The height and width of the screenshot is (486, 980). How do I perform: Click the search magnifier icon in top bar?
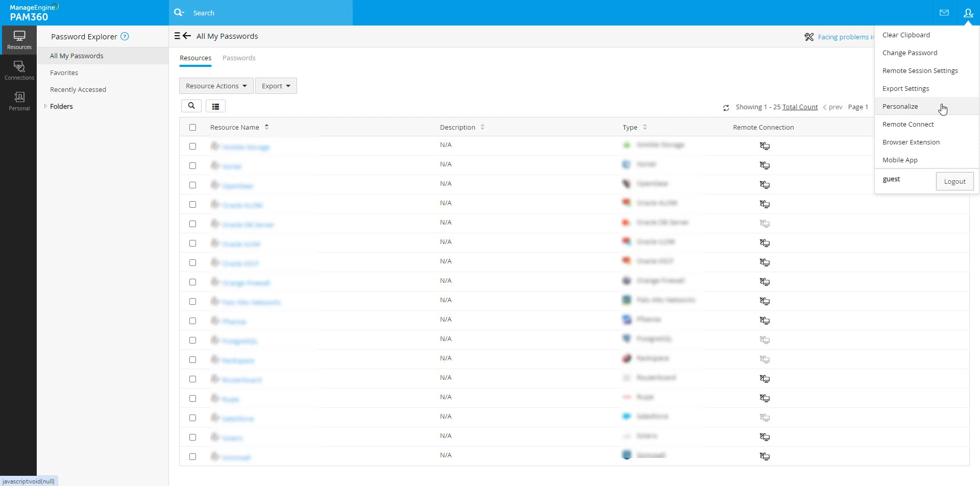click(x=179, y=13)
